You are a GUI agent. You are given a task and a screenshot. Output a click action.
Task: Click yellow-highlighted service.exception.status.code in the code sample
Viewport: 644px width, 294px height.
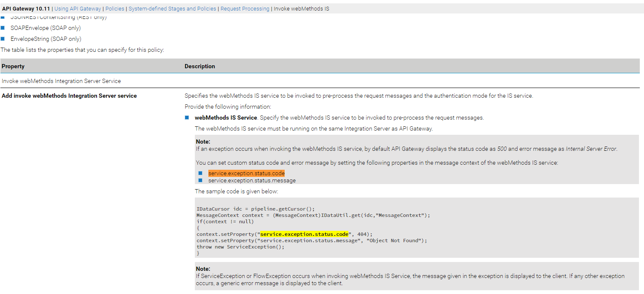point(304,234)
